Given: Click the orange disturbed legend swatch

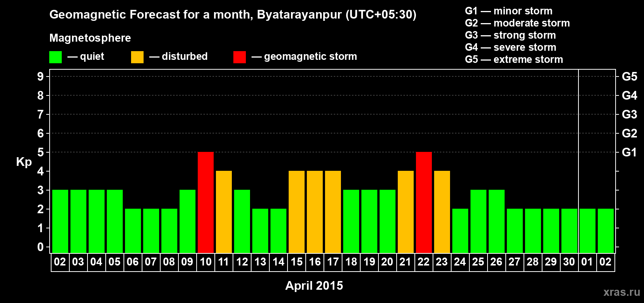Looking at the screenshot, I should (137, 57).
